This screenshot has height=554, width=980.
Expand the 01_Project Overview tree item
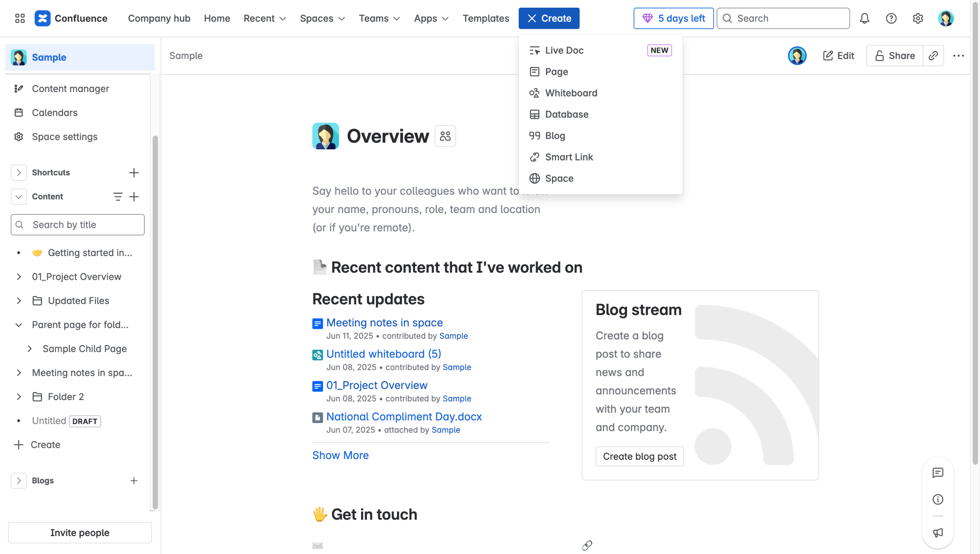click(19, 277)
